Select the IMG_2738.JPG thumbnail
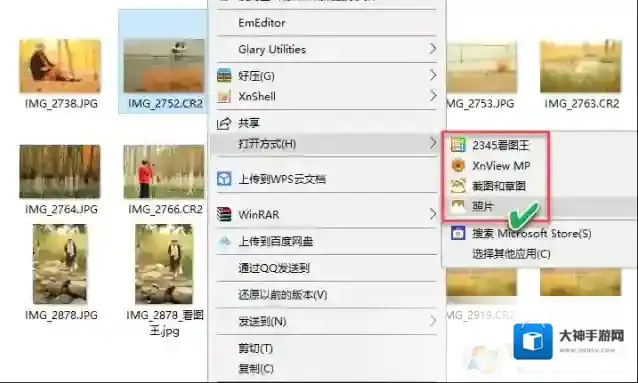The width and height of the screenshot is (638, 383). [60, 66]
